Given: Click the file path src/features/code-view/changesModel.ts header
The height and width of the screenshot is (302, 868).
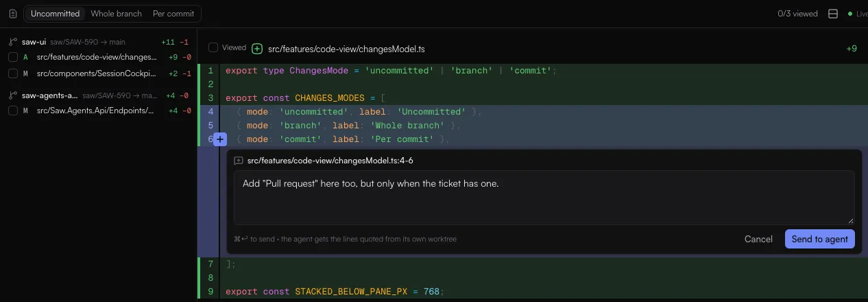Looking at the screenshot, I should [x=346, y=49].
